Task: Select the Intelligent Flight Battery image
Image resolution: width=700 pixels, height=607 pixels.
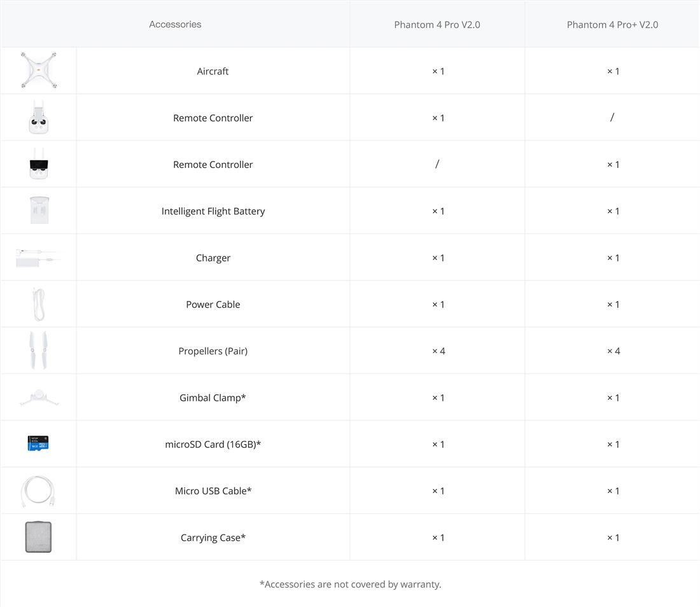Action: [38, 211]
